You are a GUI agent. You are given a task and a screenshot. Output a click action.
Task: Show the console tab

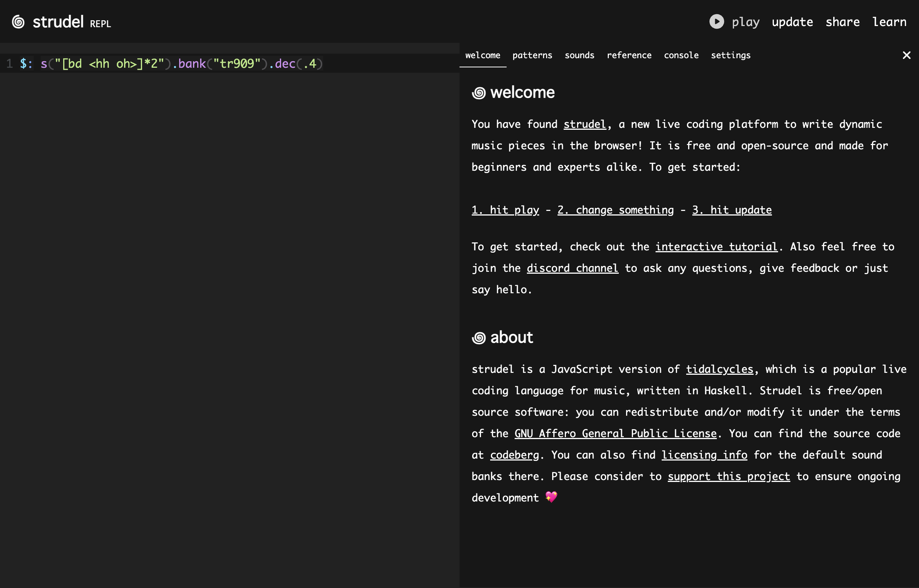[x=681, y=56]
